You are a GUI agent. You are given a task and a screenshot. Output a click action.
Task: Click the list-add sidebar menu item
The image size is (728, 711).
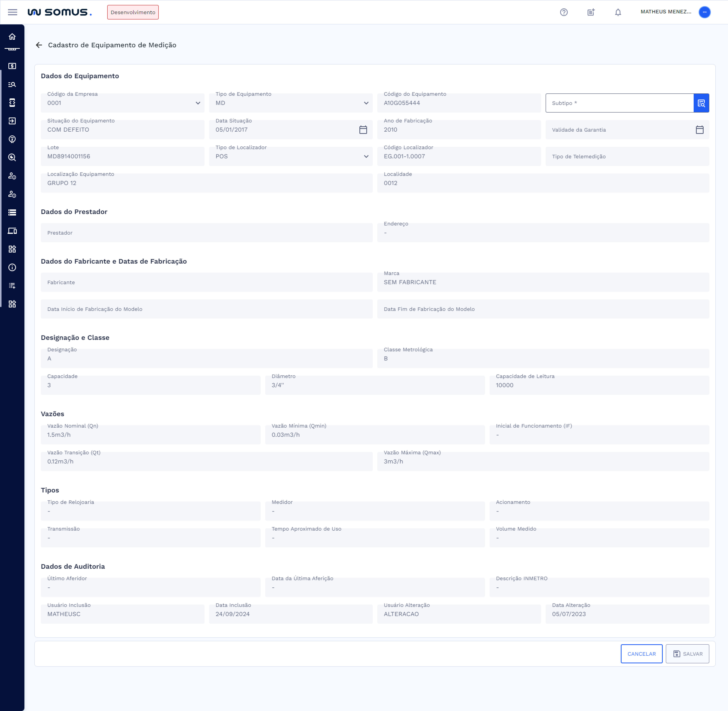12,286
